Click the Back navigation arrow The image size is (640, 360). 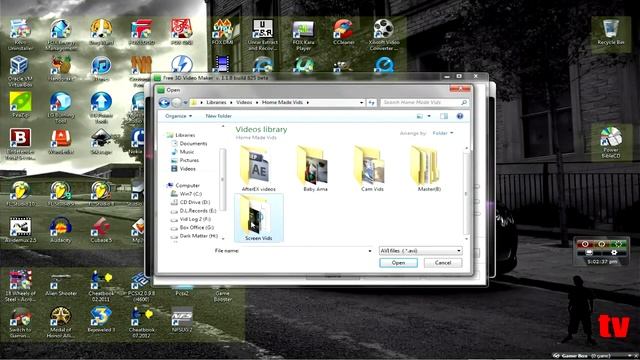(x=164, y=102)
